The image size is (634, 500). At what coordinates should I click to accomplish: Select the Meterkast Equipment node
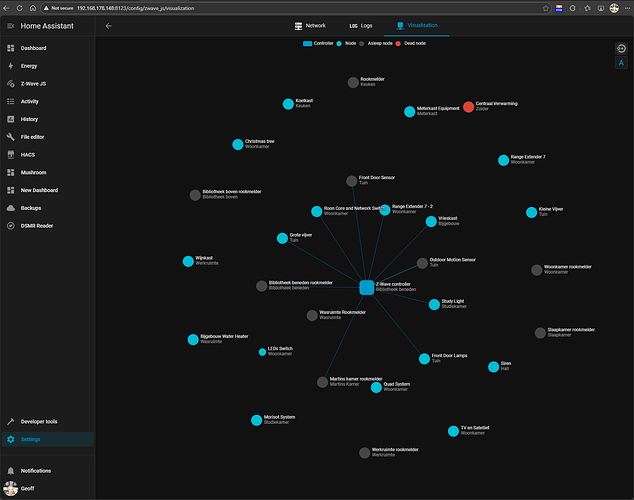[x=410, y=112]
